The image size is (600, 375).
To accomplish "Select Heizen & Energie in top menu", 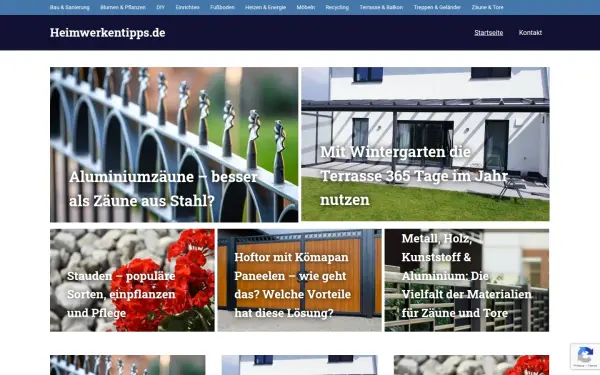I will click(x=265, y=7).
